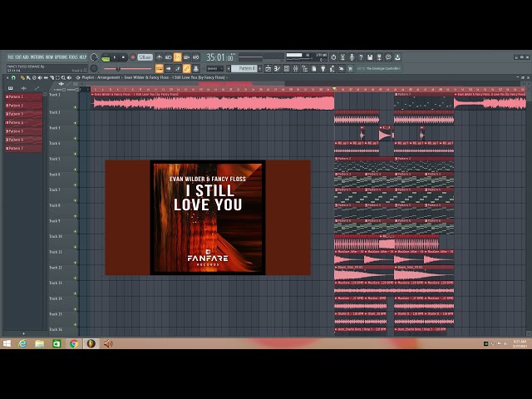The image size is (532, 399).
Task: Toggle pattern/song mode switch
Action: coord(106,58)
